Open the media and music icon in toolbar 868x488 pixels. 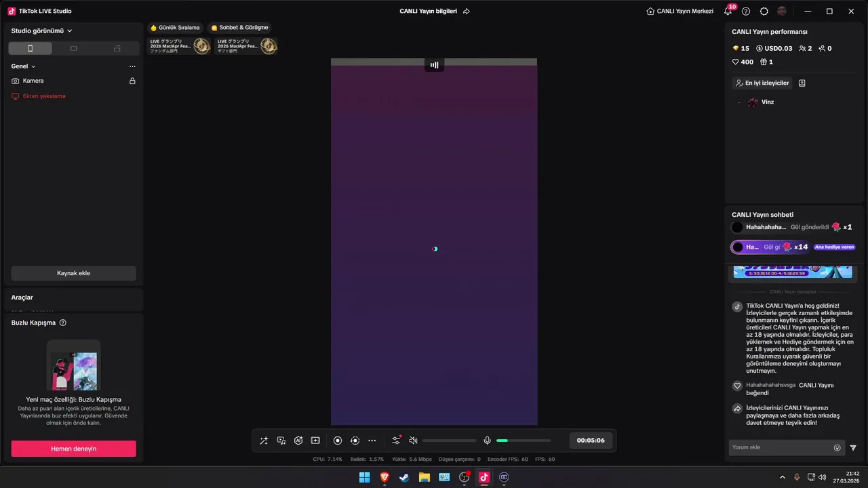tap(281, 441)
